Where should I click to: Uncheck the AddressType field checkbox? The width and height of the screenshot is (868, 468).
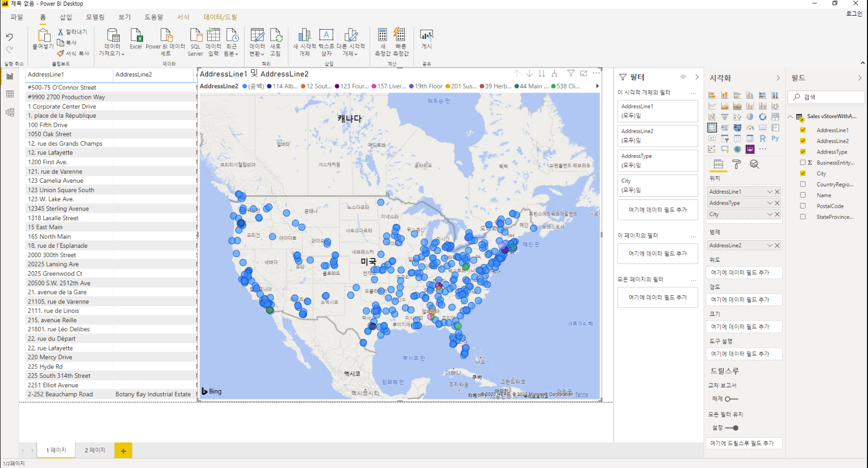coord(803,152)
